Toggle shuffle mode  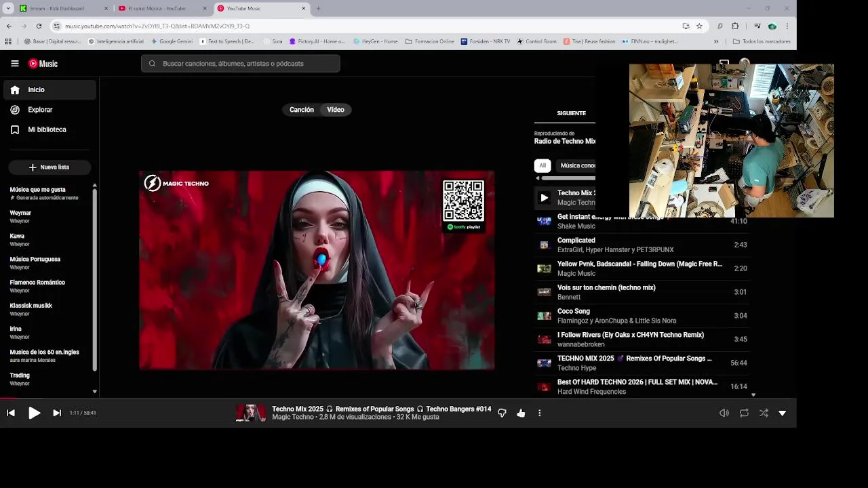coord(764,413)
